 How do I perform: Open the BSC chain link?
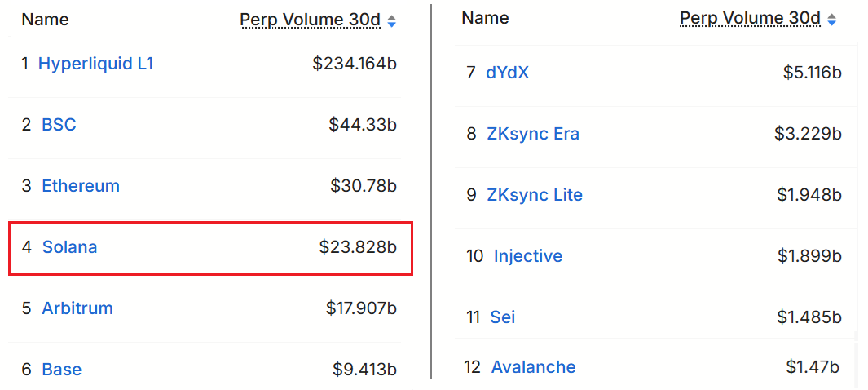(59, 125)
